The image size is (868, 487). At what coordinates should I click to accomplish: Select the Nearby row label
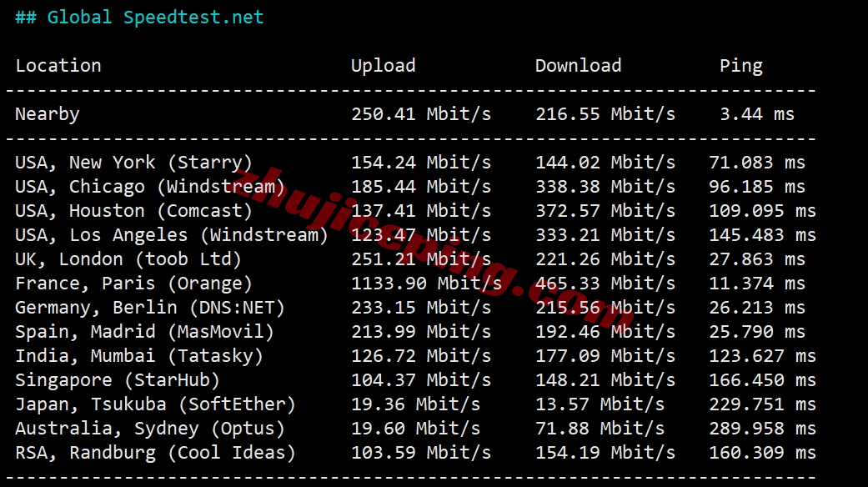[47, 114]
